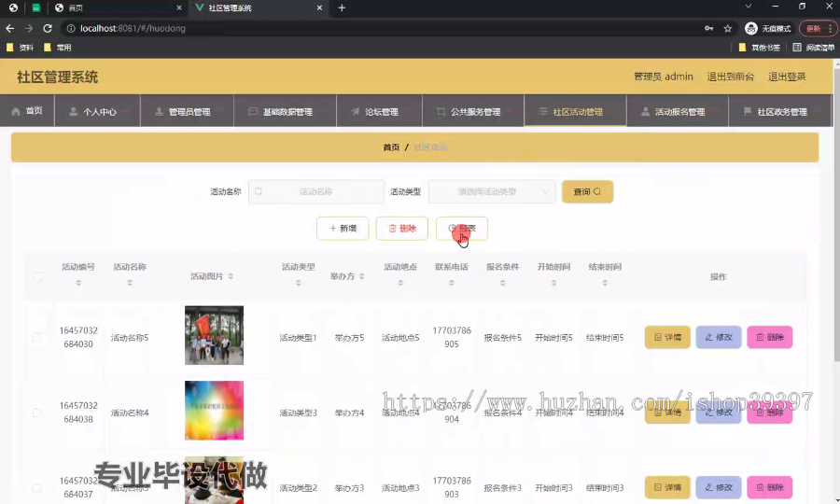Click 首页 in the breadcrumb

pyautogui.click(x=391, y=147)
